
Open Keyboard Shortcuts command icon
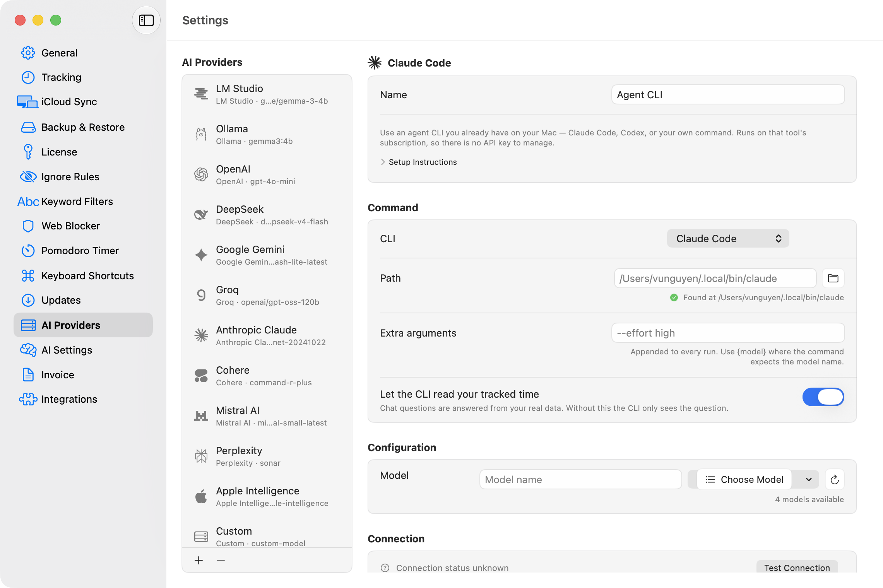[x=28, y=276]
